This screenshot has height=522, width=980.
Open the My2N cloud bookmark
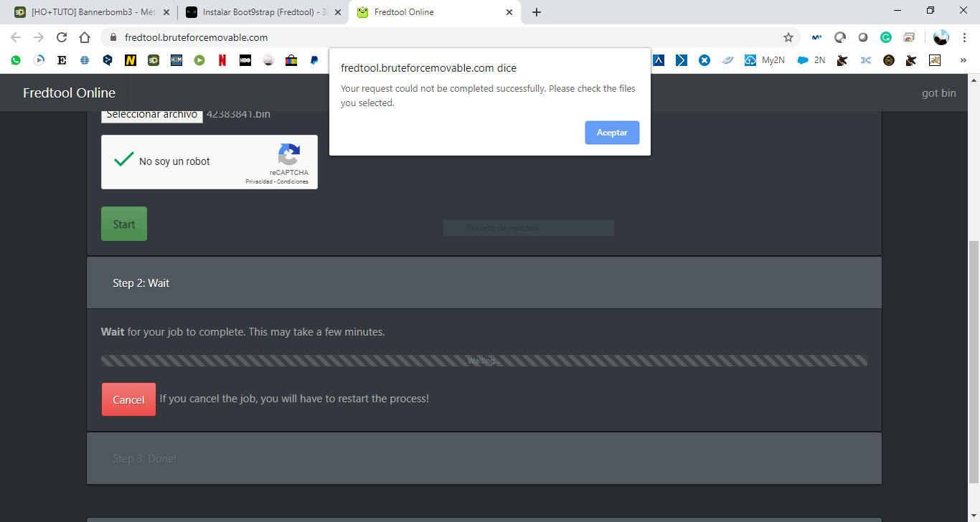click(x=765, y=60)
